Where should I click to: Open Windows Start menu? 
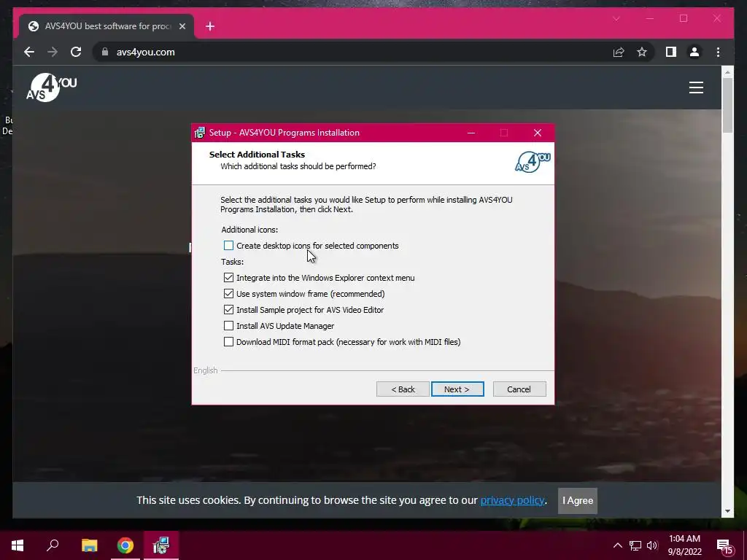pyautogui.click(x=18, y=545)
